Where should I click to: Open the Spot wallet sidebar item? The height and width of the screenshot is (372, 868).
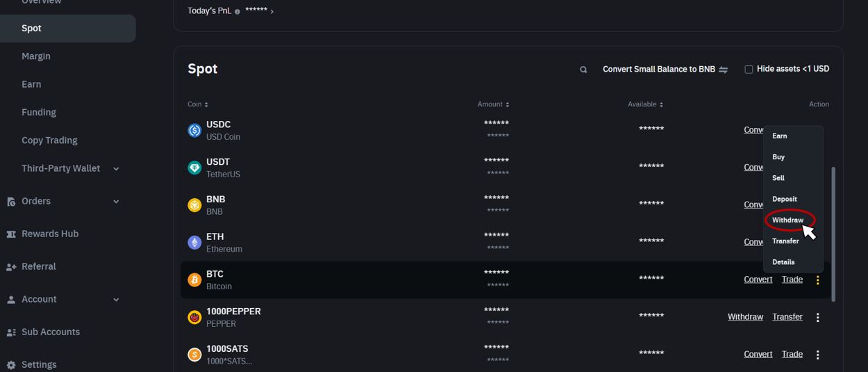point(67,29)
